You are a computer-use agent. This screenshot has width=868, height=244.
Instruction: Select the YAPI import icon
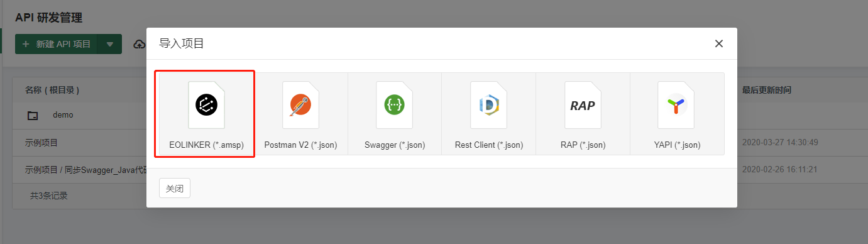tap(677, 105)
